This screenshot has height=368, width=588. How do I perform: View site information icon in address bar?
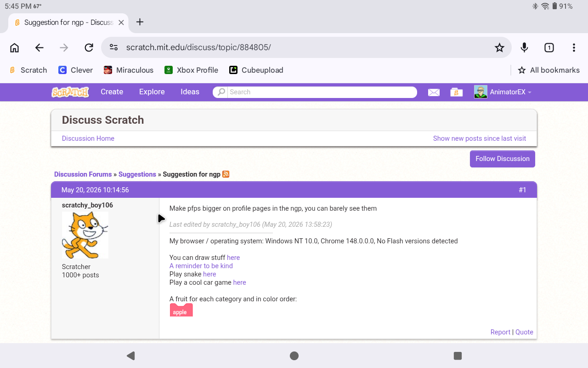coord(114,47)
